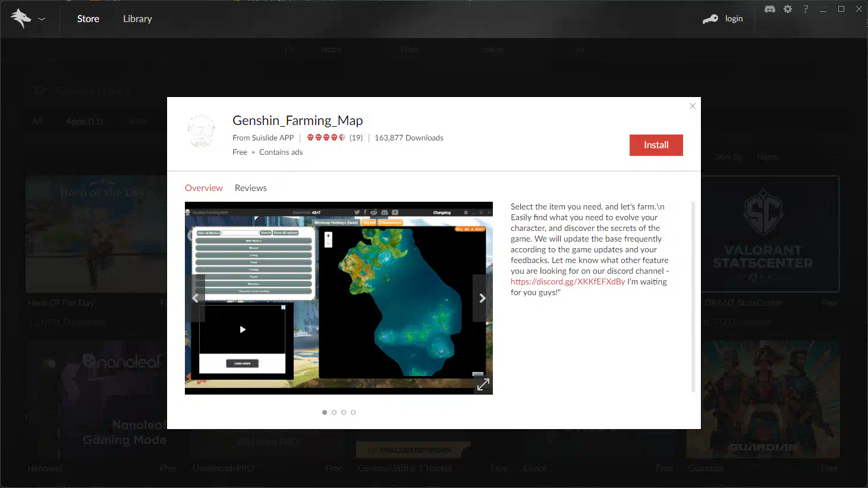Click the Valorant StatsCenter card thumbnail
The width and height of the screenshot is (868, 488).
coord(770,234)
